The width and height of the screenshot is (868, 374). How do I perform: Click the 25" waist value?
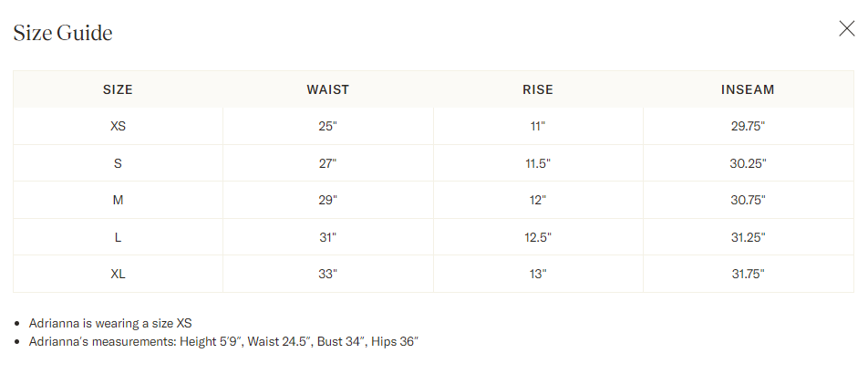pos(327,126)
